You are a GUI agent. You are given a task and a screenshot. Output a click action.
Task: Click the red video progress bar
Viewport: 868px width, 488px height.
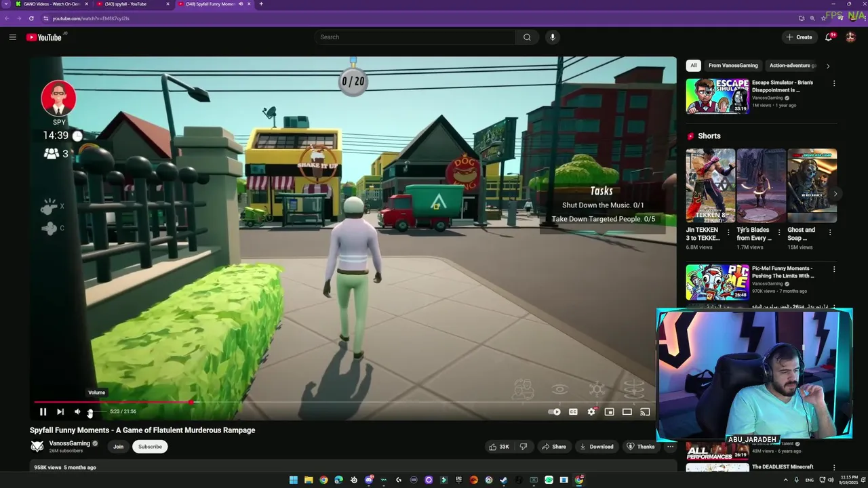(113, 403)
